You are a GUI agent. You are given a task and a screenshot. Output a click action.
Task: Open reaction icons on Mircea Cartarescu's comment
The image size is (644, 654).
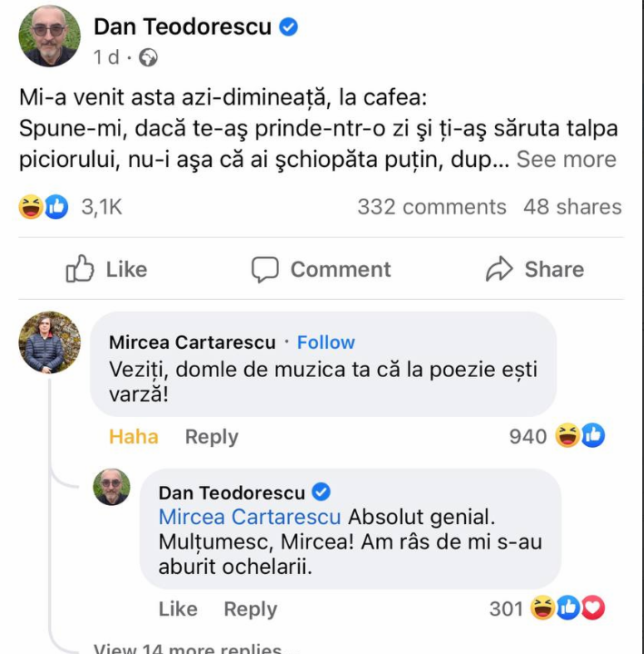coord(581,437)
